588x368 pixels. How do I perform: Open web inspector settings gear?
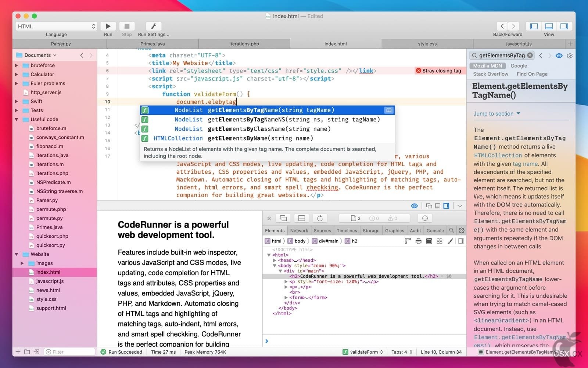point(462,230)
